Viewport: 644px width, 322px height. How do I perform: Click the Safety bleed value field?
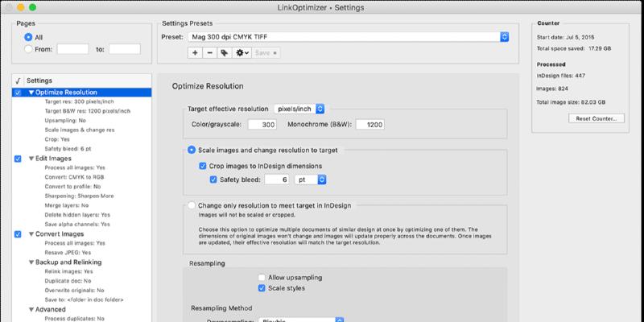click(x=277, y=180)
